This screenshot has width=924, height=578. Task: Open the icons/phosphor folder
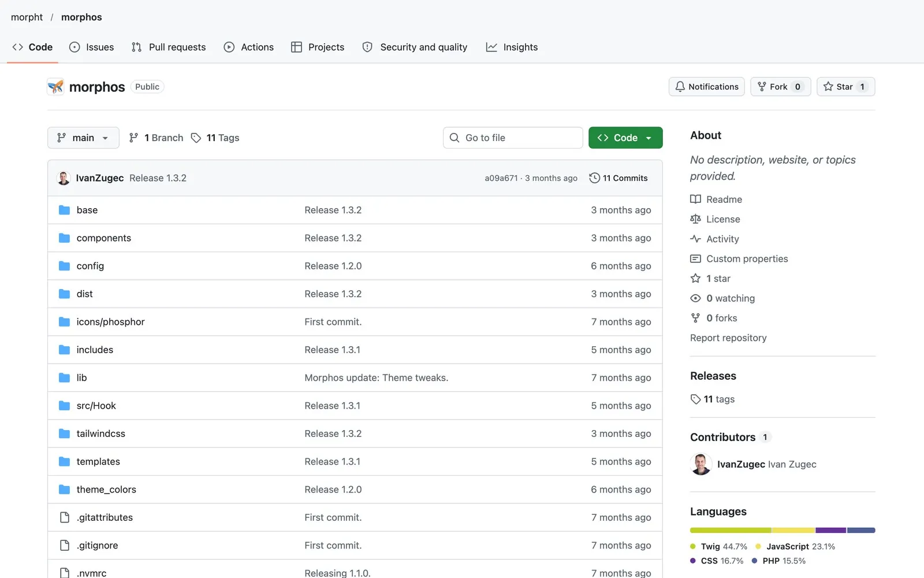(x=110, y=322)
